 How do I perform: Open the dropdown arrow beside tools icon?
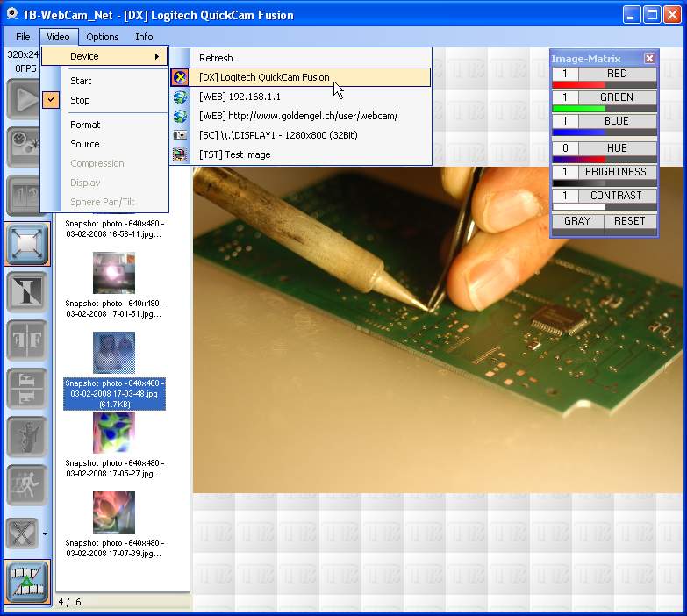(x=45, y=534)
